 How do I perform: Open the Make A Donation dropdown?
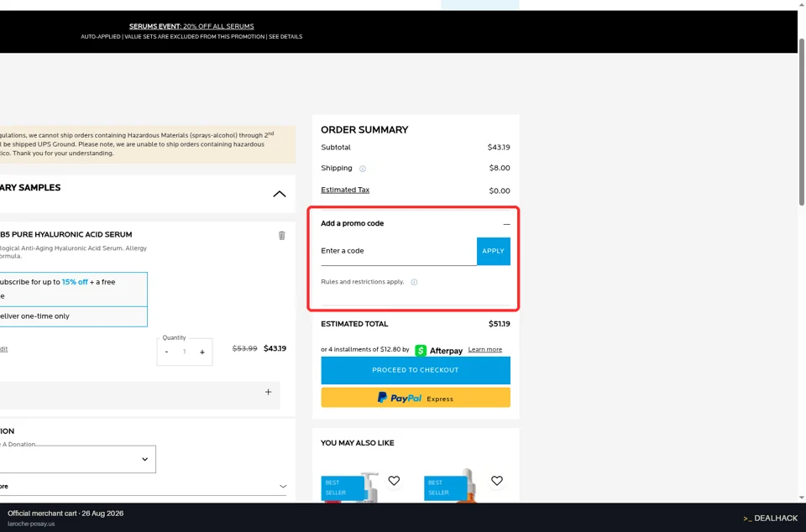[78, 459]
